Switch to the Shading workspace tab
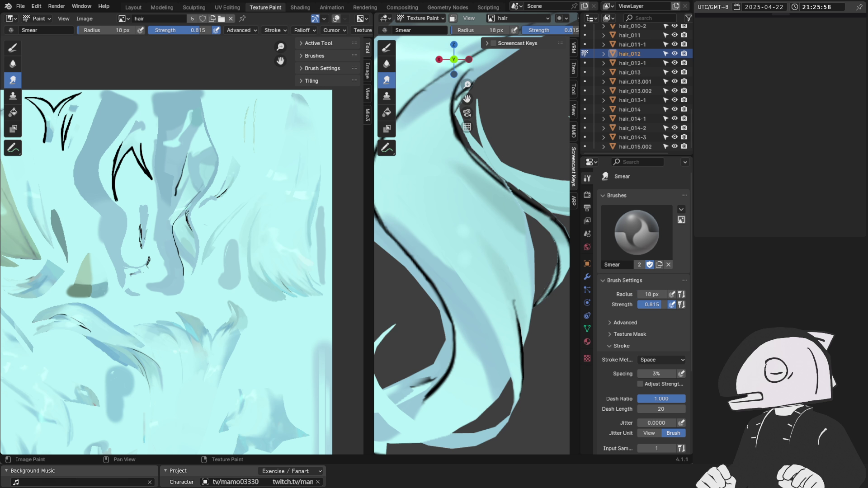The width and height of the screenshot is (868, 488). [300, 7]
